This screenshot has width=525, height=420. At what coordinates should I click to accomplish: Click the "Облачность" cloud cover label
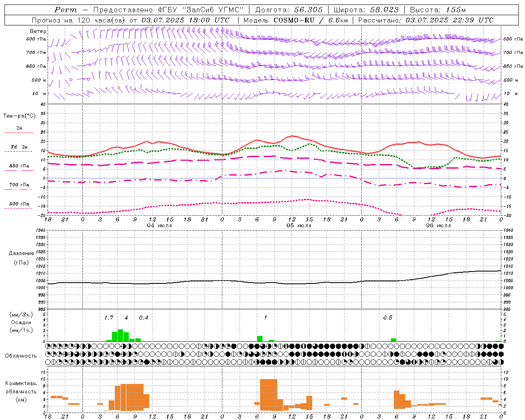point(21,356)
